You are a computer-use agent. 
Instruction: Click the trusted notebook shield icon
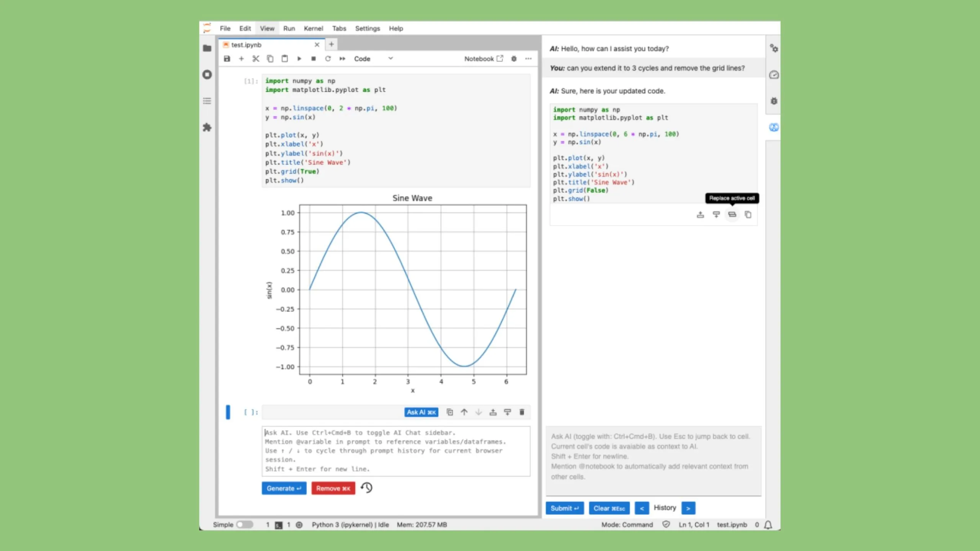point(666,525)
